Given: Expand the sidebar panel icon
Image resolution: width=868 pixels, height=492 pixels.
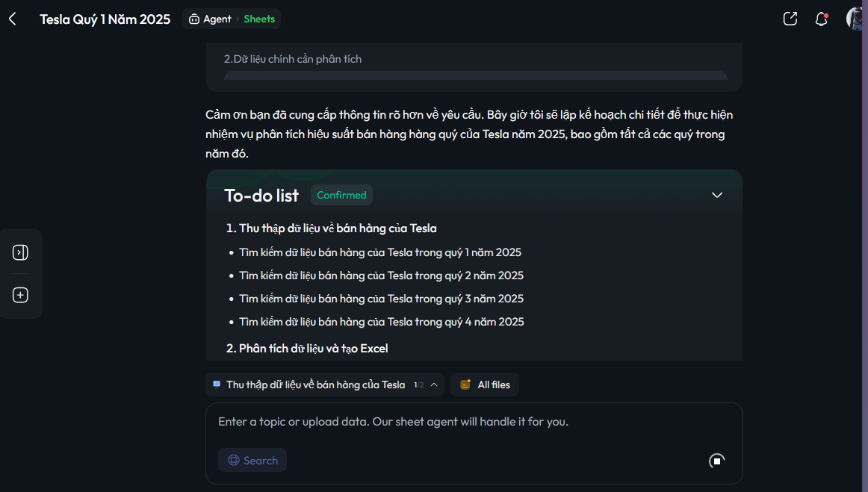Looking at the screenshot, I should [x=20, y=252].
